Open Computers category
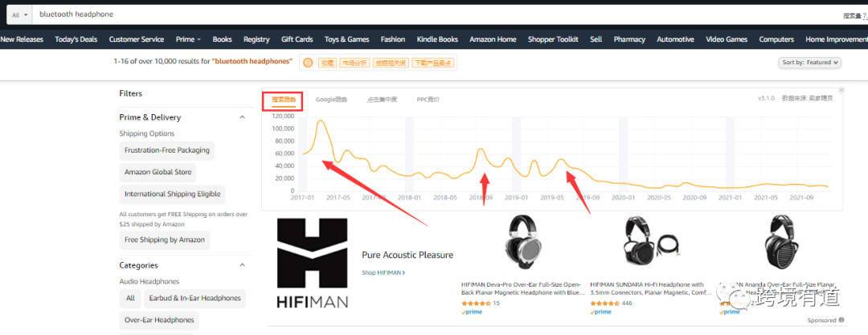Viewport: 868px width, 335px height. click(776, 39)
